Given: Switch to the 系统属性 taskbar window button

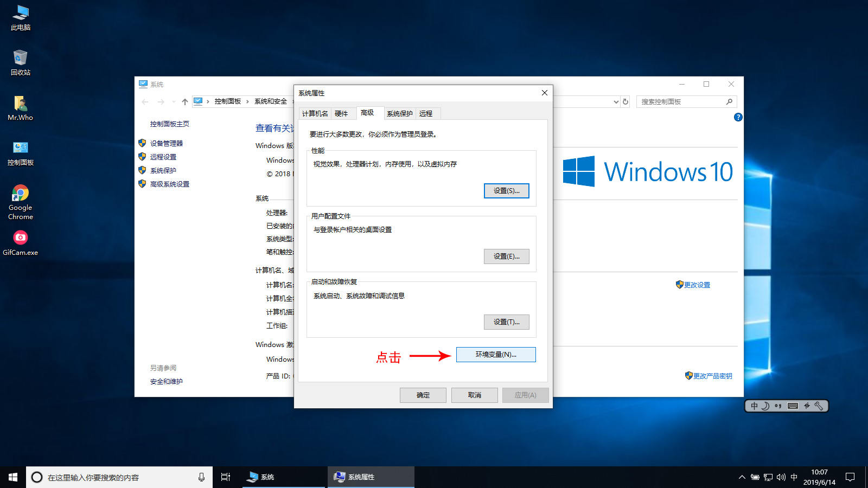Looking at the screenshot, I should point(371,477).
